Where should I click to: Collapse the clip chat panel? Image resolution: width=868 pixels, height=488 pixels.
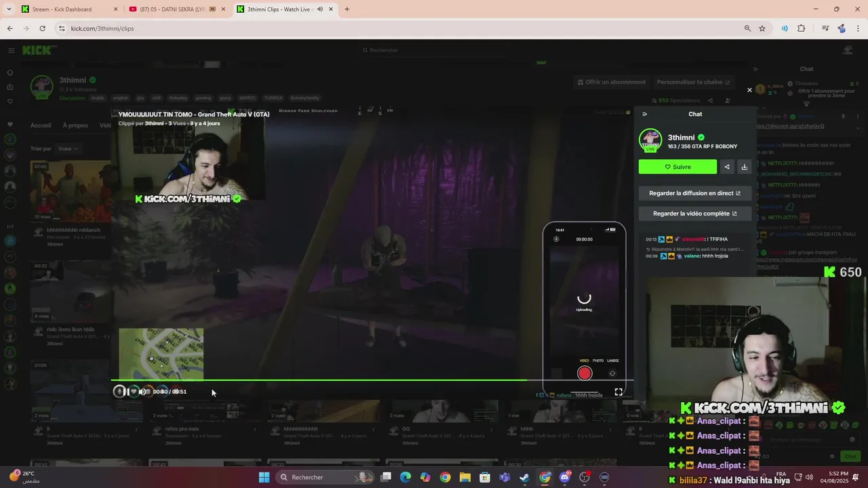tap(645, 114)
